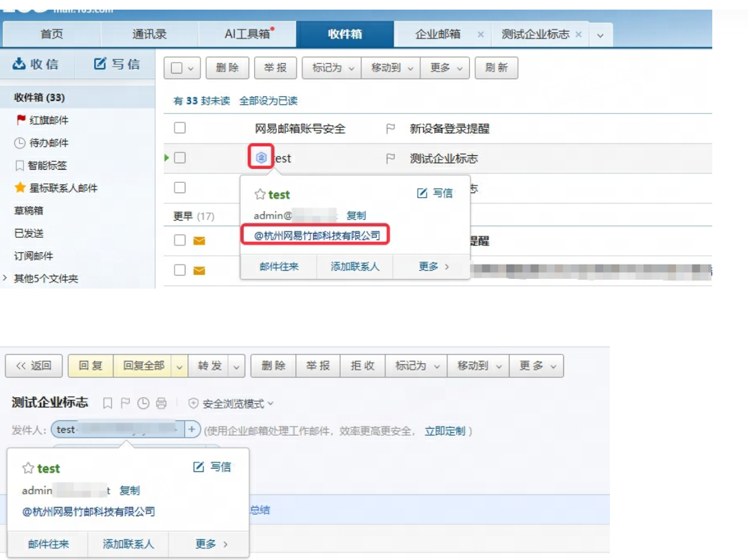
Task: Click 全部设为已读 link
Action: click(x=268, y=101)
